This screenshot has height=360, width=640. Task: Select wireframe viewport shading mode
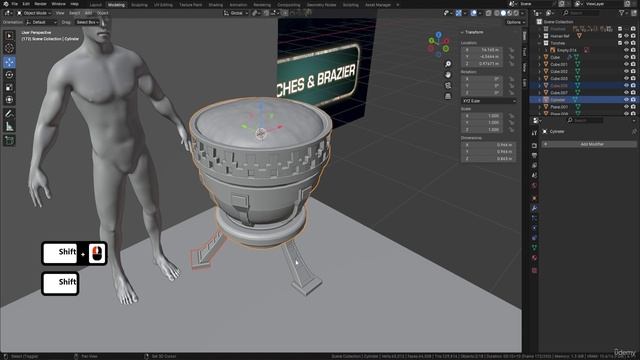pyautogui.click(x=497, y=13)
